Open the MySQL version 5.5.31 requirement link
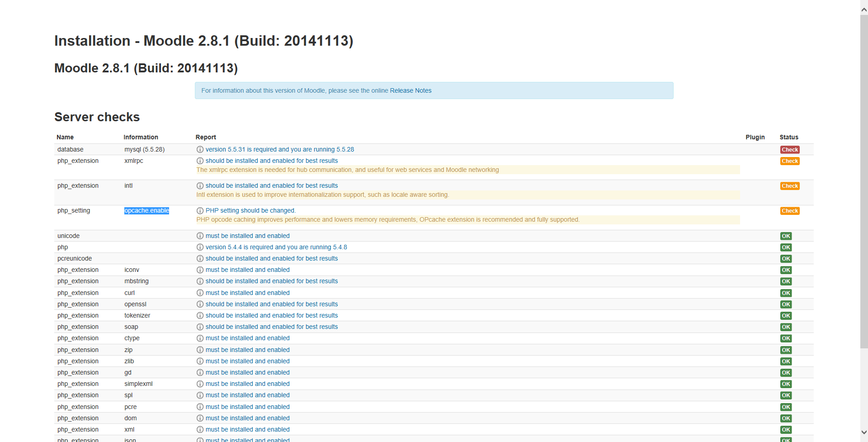Viewport: 868px width, 442px height. 280,149
